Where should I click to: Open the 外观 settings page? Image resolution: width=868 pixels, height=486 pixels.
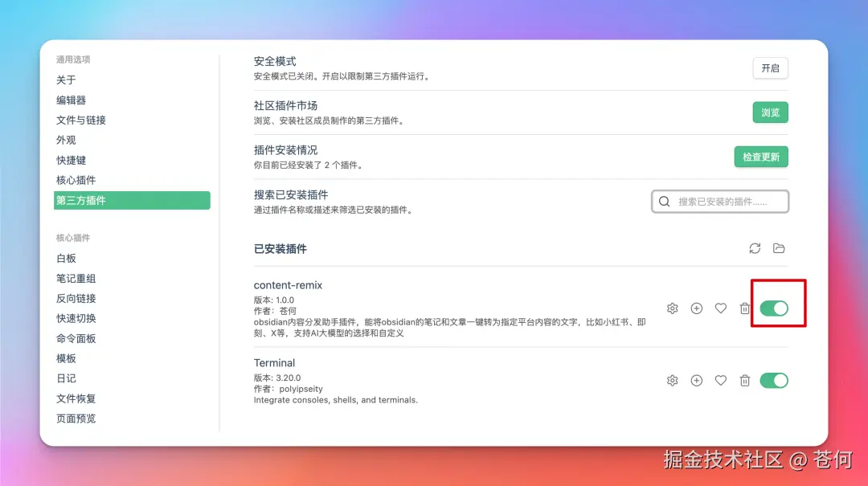(67, 139)
